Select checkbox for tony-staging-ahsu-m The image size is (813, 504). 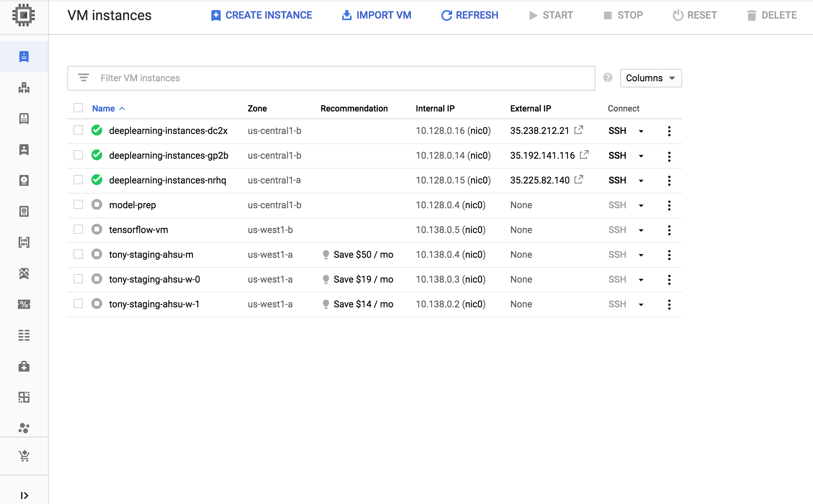click(x=78, y=254)
